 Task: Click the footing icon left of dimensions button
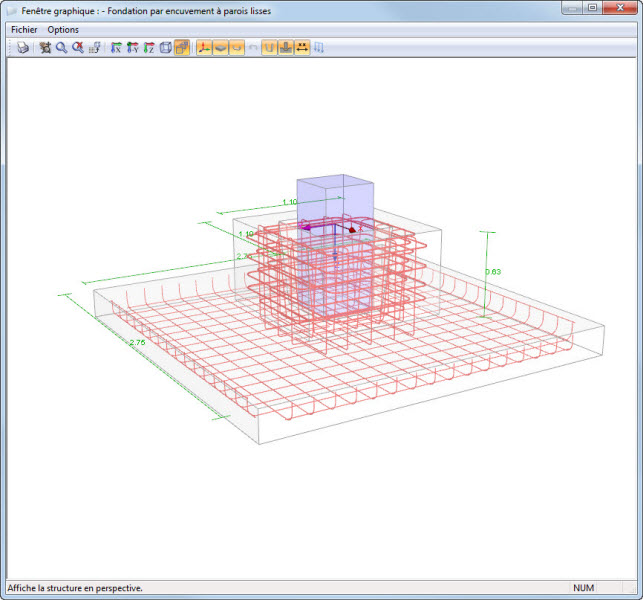(286, 48)
